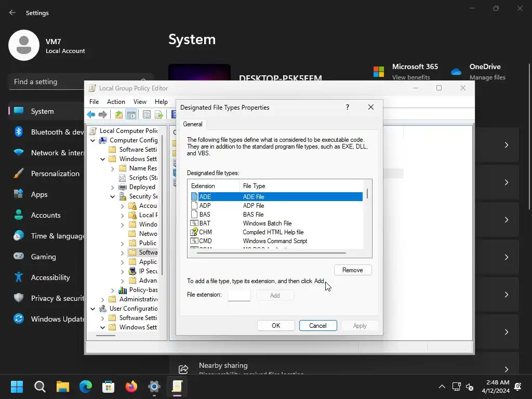Open the File menu in Group Policy Editor
This screenshot has height=399, width=532.
pyautogui.click(x=94, y=101)
